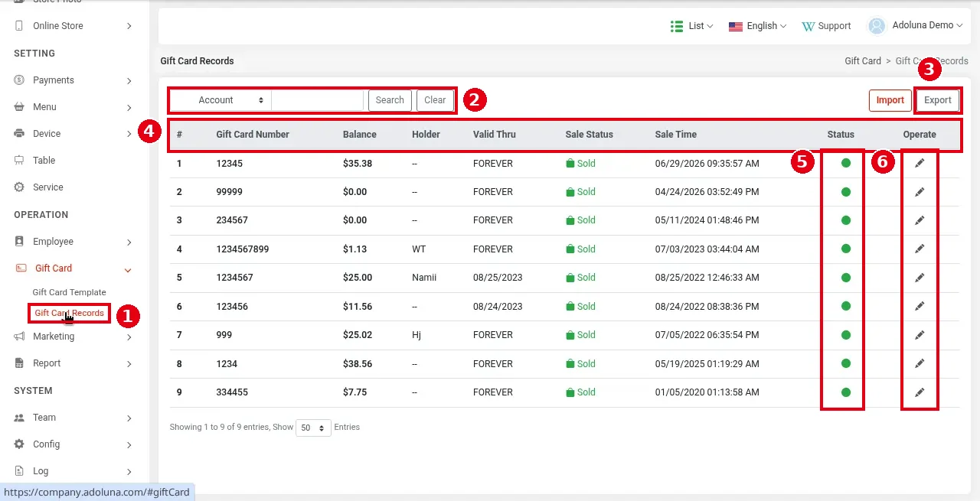This screenshot has width=980, height=501.
Task: Click the Export button
Action: pyautogui.click(x=938, y=100)
